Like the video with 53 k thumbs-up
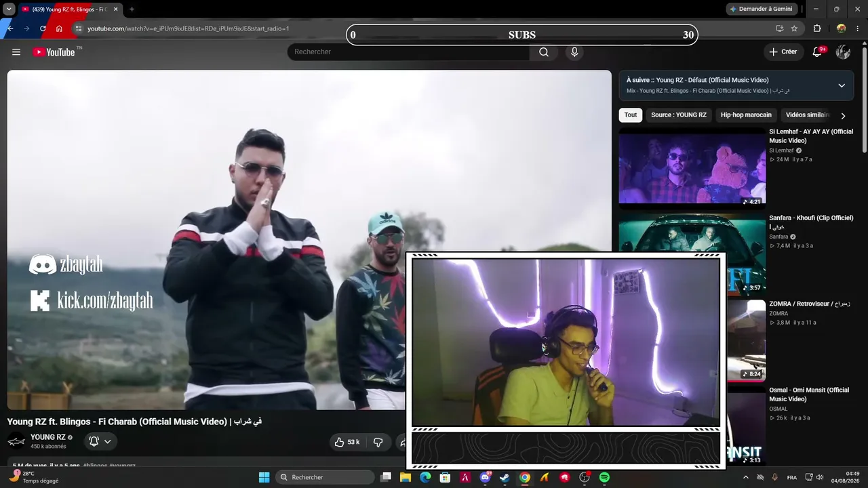This screenshot has height=488, width=868. [x=347, y=443]
